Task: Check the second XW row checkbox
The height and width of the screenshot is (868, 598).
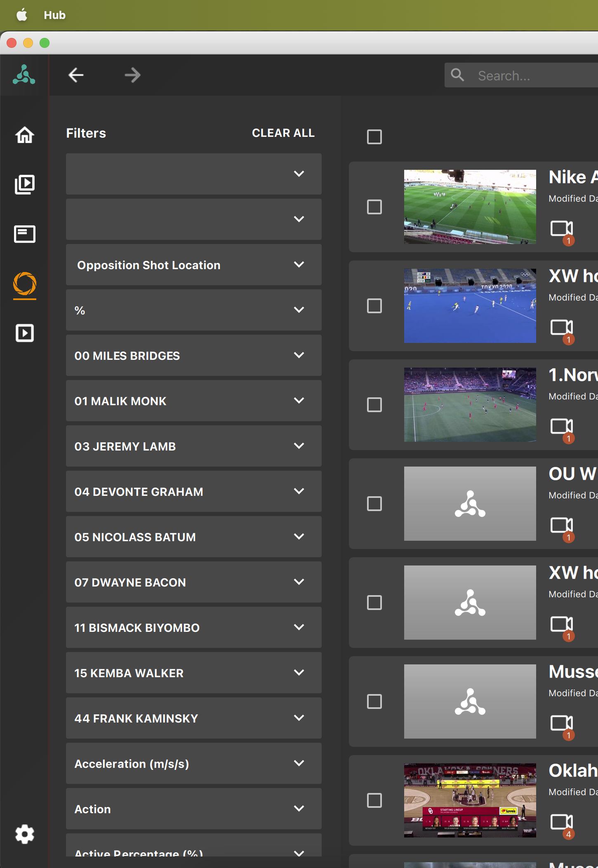Action: click(x=374, y=603)
